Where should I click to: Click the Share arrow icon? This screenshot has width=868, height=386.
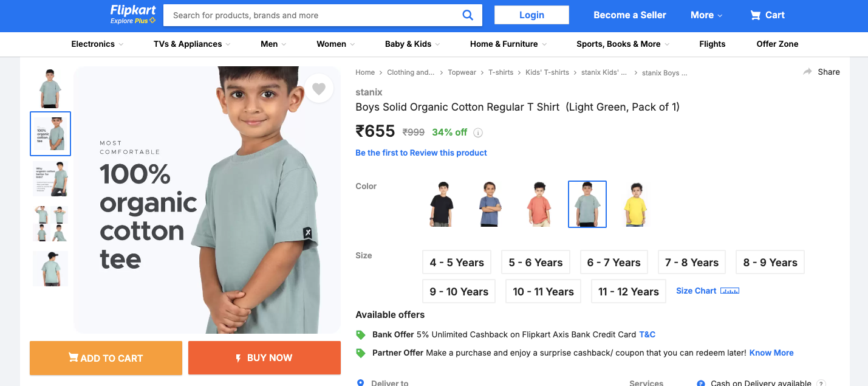807,72
